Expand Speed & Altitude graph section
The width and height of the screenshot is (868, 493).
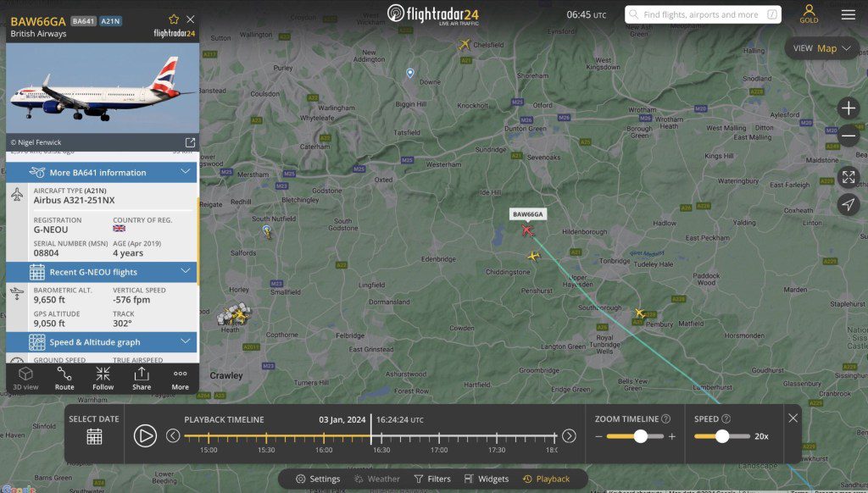tap(102, 342)
